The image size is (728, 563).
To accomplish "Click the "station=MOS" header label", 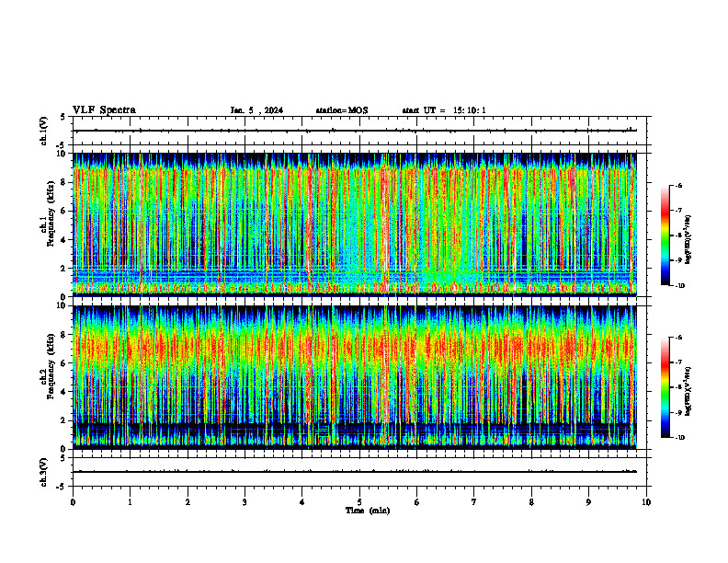I will (342, 110).
